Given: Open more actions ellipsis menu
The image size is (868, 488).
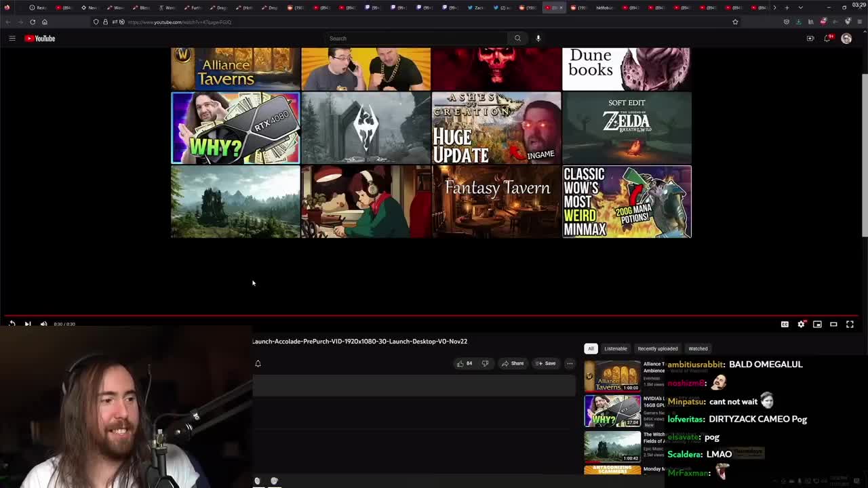Looking at the screenshot, I should click(x=570, y=363).
